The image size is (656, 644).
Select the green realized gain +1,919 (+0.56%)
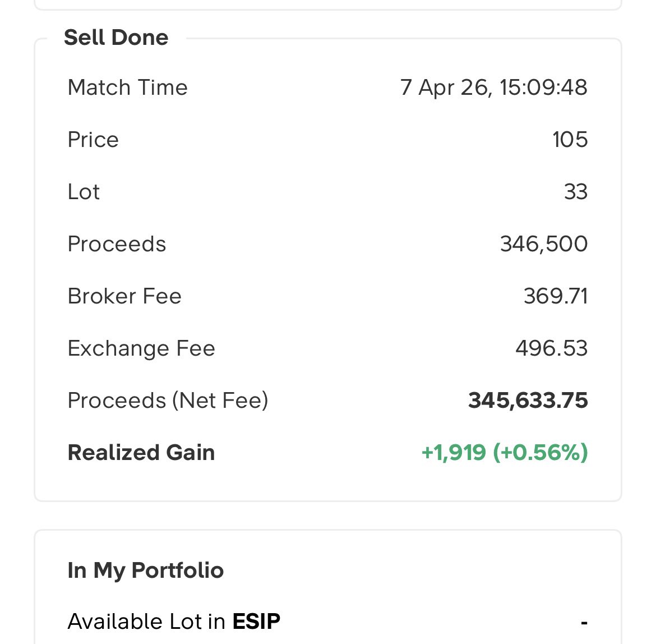(505, 453)
